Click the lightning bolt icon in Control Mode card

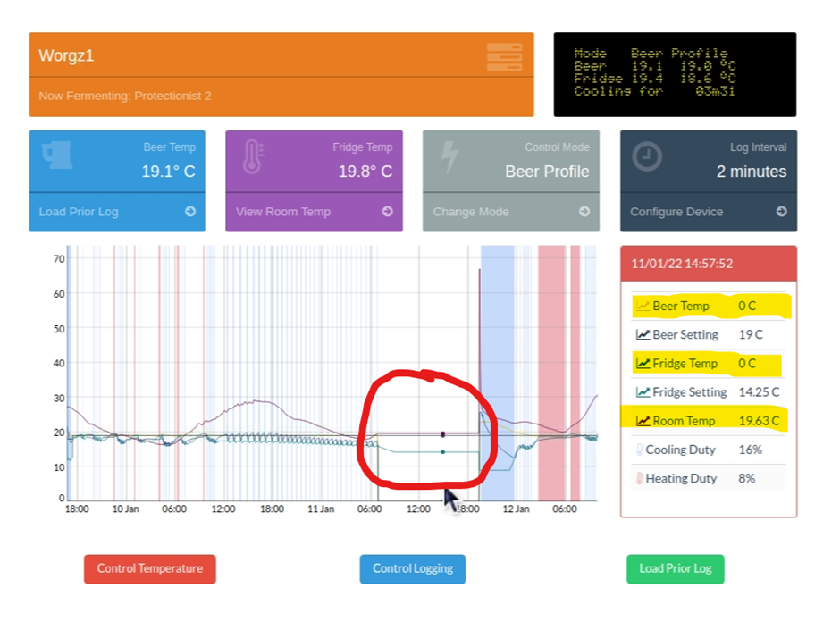(449, 157)
